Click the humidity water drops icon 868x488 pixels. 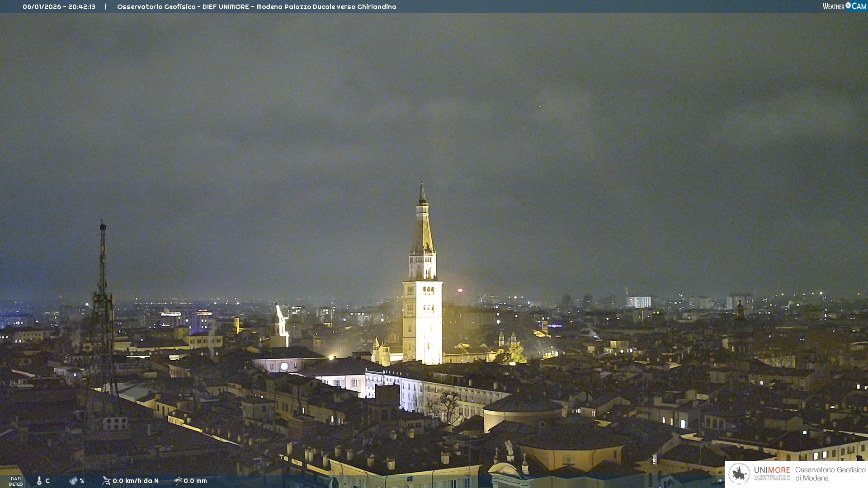tap(73, 481)
